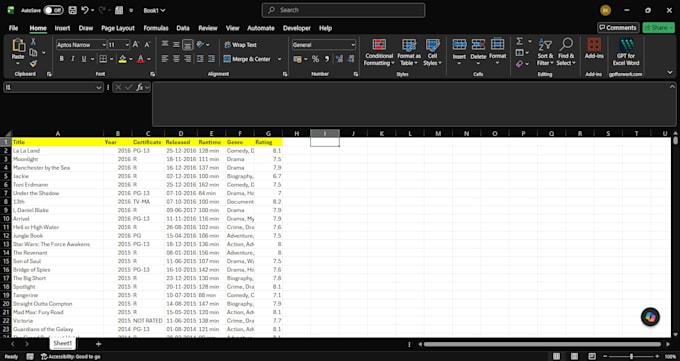
Task: Switch to the Formulas tab
Action: 156,28
